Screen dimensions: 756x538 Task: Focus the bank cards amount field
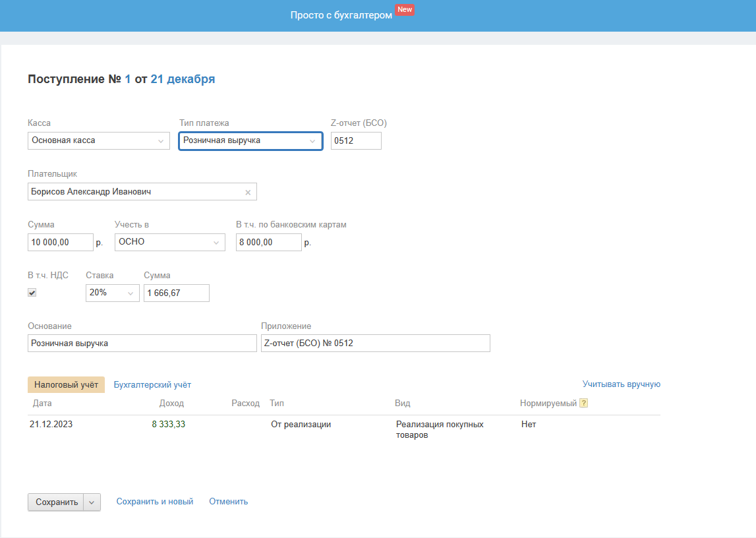268,242
